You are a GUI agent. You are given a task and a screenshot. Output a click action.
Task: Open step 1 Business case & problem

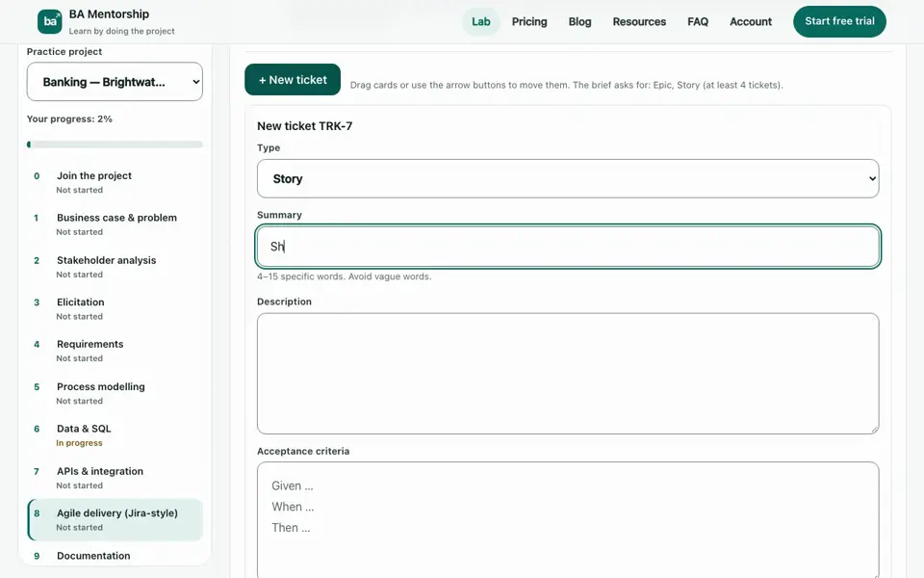point(115,224)
